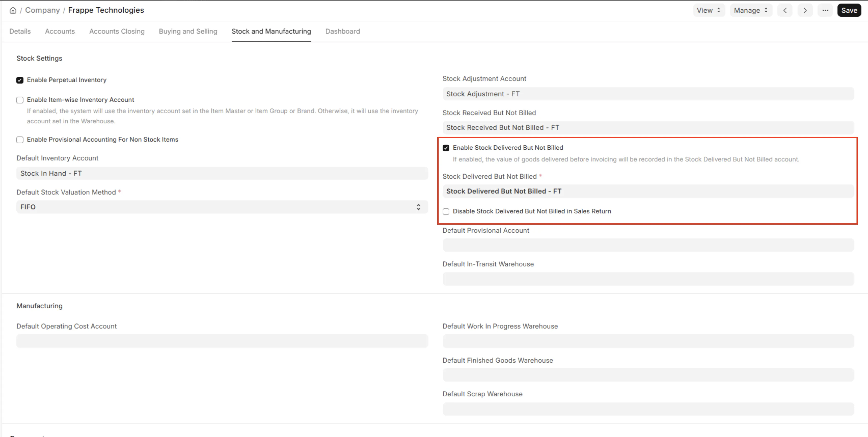Open the home icon in breadcrumb

(x=13, y=10)
